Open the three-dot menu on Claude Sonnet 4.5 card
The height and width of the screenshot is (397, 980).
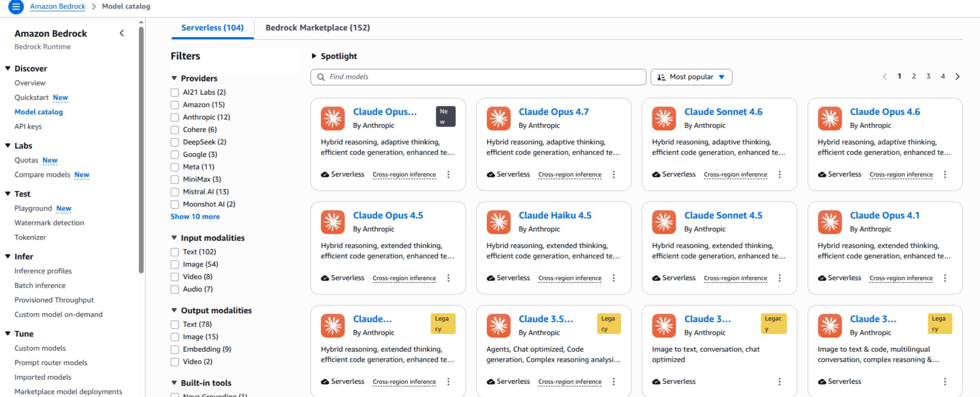pyautogui.click(x=780, y=278)
